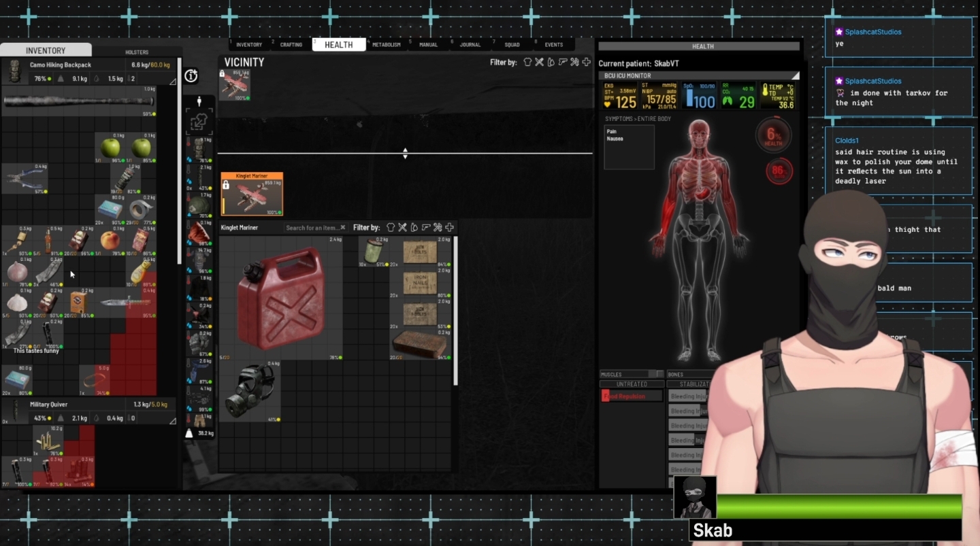Screen dimensions: 980x546
Task: Select the helmet in the equipment column
Action: pyautogui.click(x=200, y=206)
